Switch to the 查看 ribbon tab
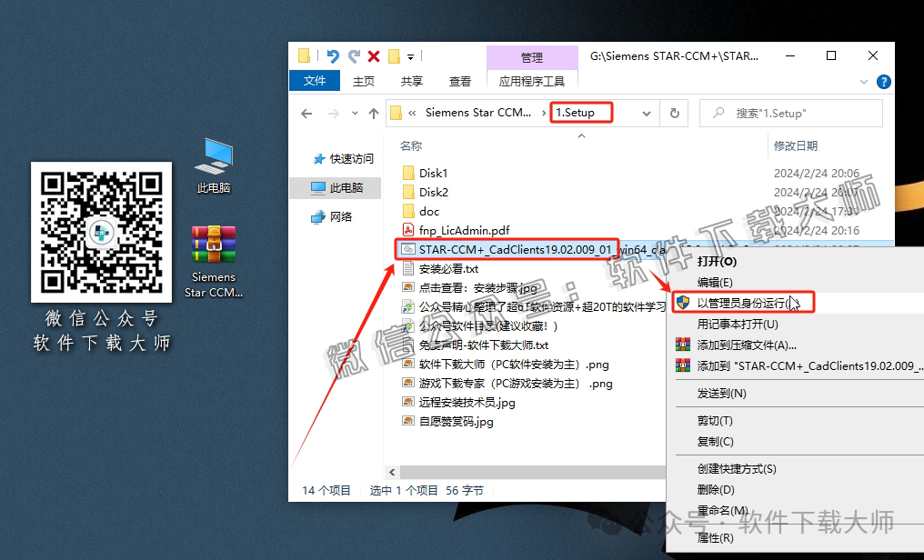Image resolution: width=924 pixels, height=560 pixels. (460, 80)
